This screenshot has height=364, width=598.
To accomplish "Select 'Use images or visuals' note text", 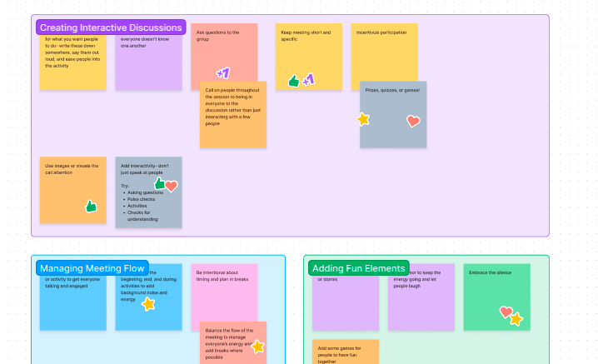I will tap(72, 169).
